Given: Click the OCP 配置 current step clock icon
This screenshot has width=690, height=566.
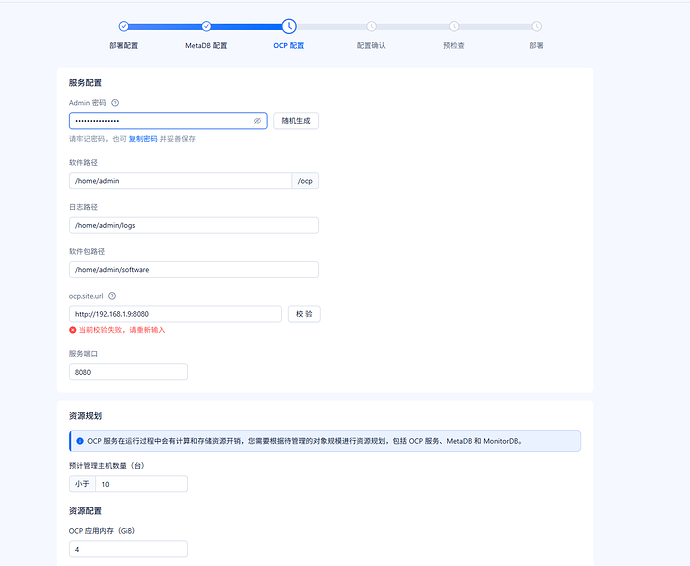Looking at the screenshot, I should pyautogui.click(x=289, y=26).
